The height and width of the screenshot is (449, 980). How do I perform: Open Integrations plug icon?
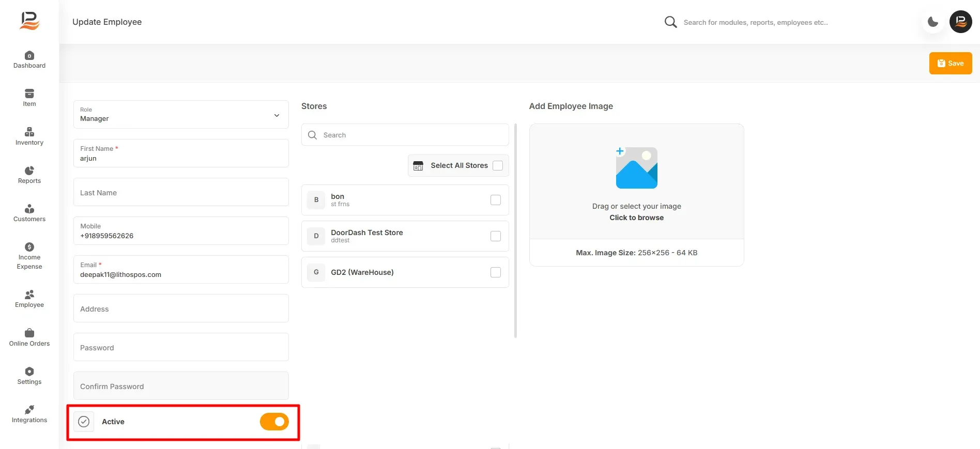coord(29,410)
